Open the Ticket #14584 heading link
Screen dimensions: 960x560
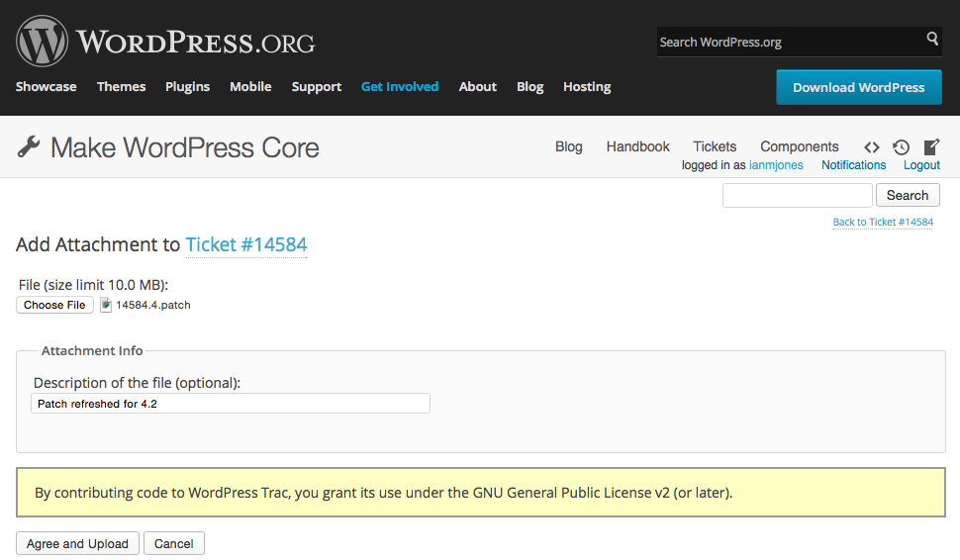click(246, 244)
